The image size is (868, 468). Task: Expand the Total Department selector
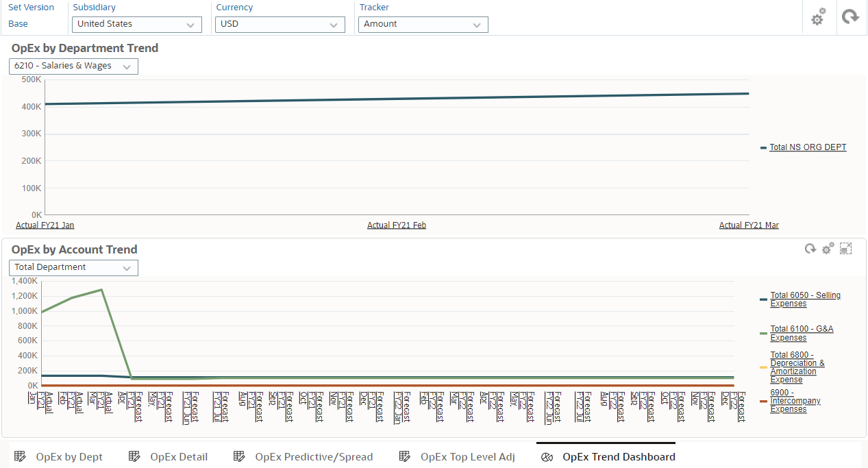[x=73, y=268]
